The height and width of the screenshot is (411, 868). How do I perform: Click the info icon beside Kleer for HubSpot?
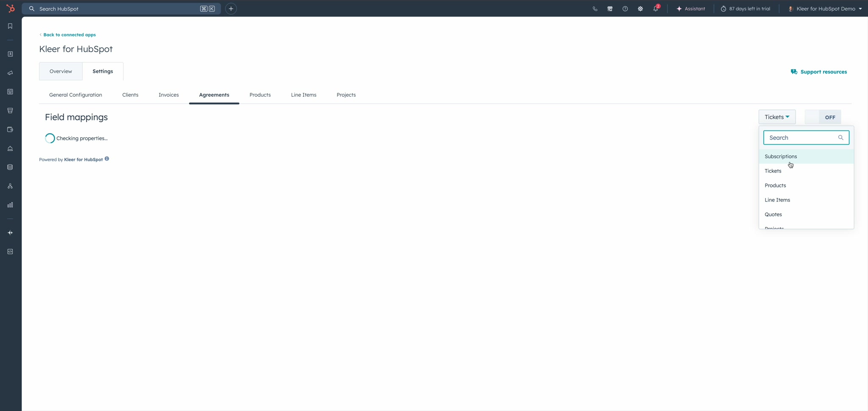coord(107,159)
